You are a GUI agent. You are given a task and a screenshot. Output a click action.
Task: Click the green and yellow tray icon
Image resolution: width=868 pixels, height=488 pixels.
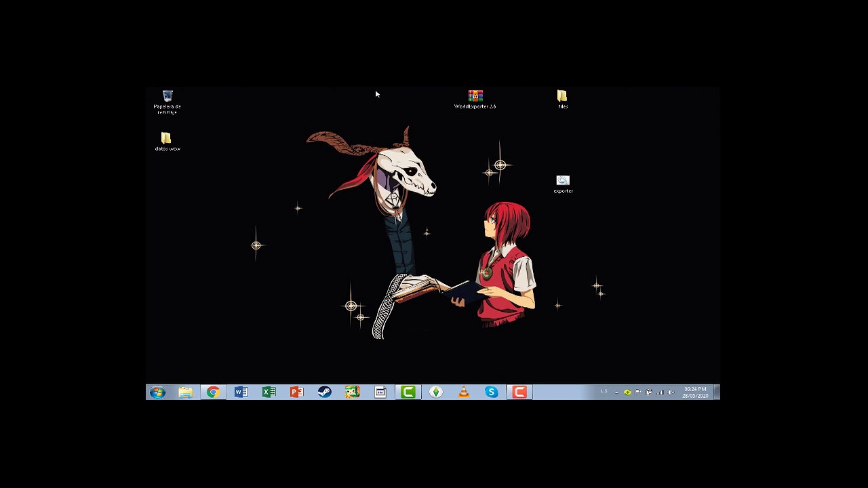tap(627, 392)
